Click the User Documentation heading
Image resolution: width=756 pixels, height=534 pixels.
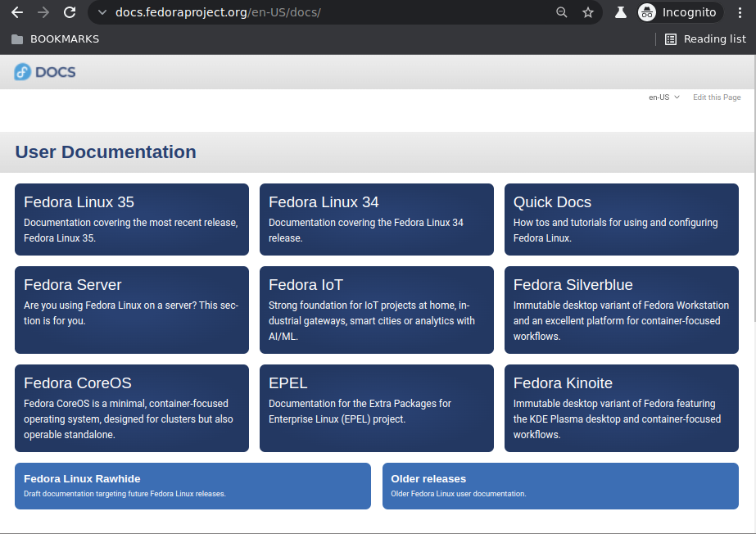pyautogui.click(x=106, y=152)
